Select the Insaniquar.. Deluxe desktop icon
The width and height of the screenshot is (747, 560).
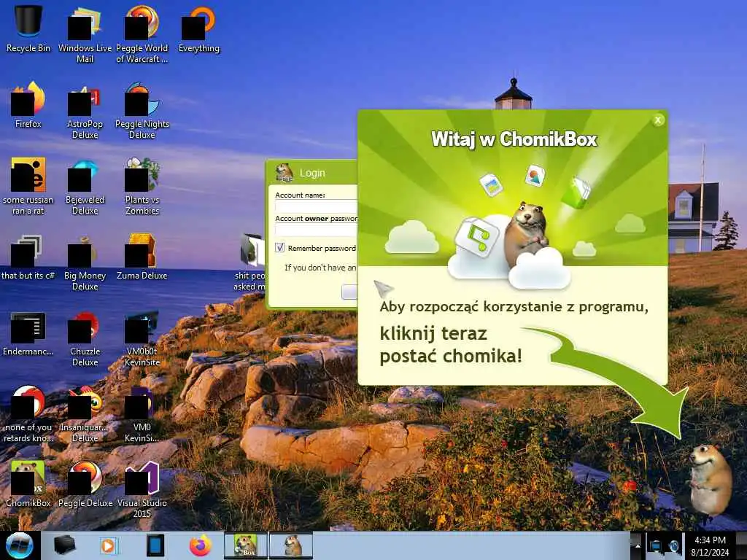click(85, 413)
